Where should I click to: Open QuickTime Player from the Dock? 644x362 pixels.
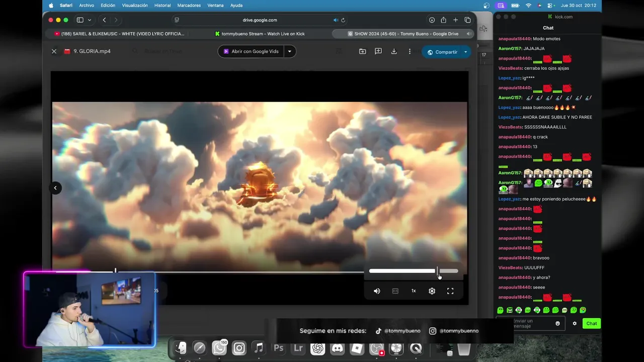416,348
